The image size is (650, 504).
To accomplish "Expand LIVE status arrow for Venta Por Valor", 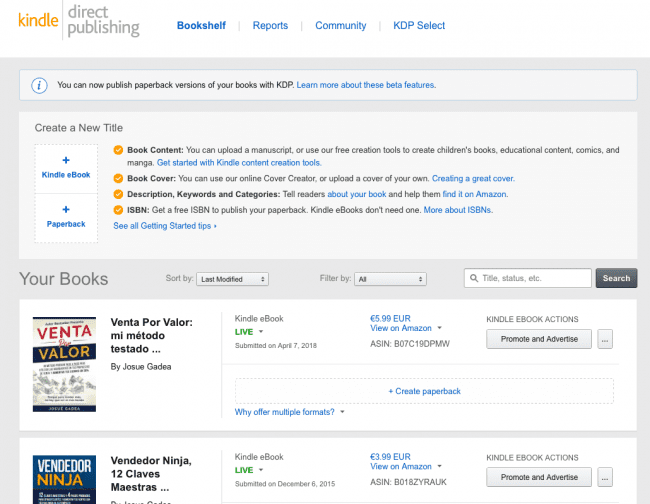I will tap(261, 332).
